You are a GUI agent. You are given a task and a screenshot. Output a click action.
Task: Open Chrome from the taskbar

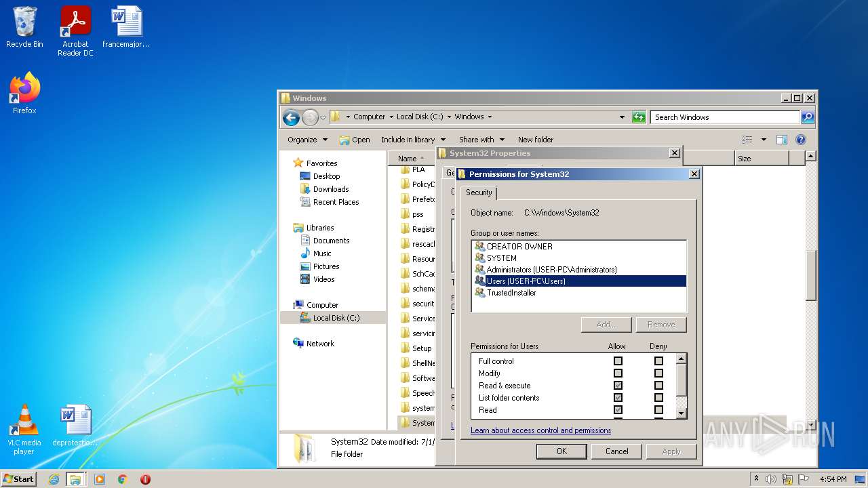[123, 479]
